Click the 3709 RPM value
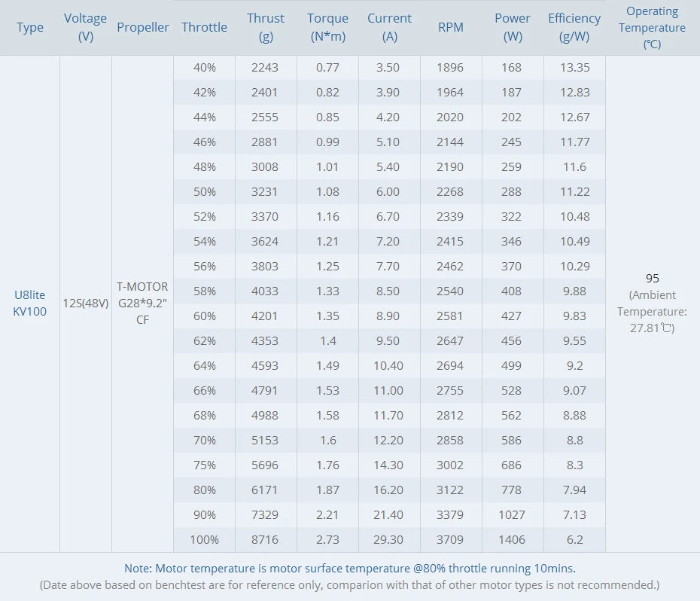 coord(450,539)
